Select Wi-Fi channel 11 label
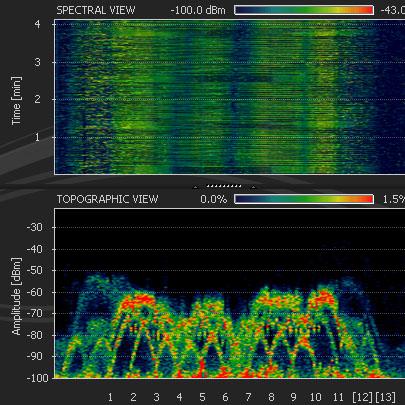The image size is (405, 405). point(338,397)
